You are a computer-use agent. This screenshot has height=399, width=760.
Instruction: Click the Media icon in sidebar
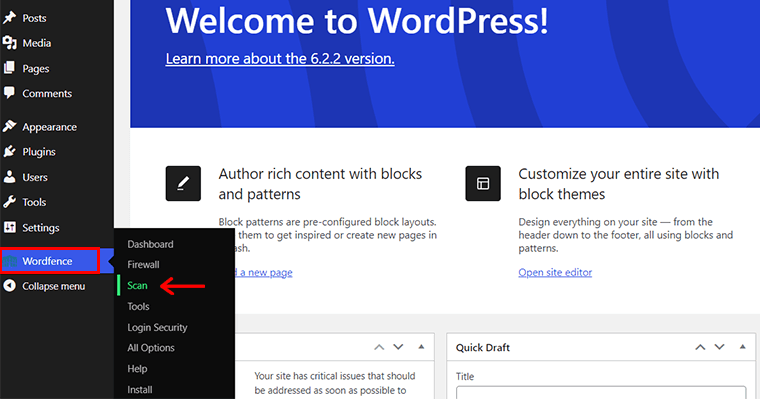9,43
